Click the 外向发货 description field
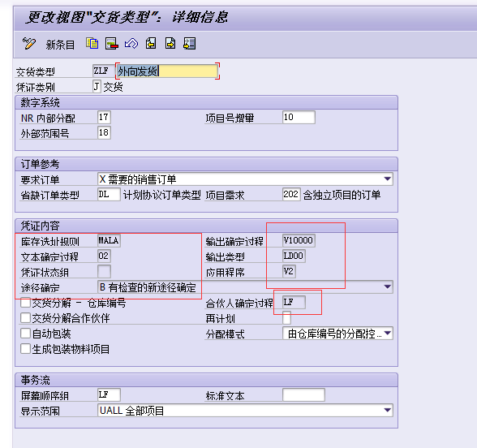The image size is (477, 448). [167, 71]
